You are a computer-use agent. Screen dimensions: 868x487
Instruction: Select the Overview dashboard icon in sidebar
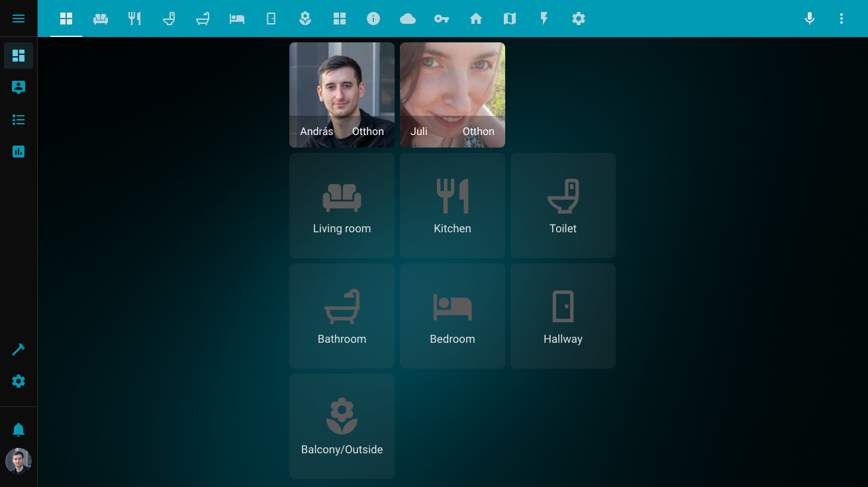pos(19,56)
